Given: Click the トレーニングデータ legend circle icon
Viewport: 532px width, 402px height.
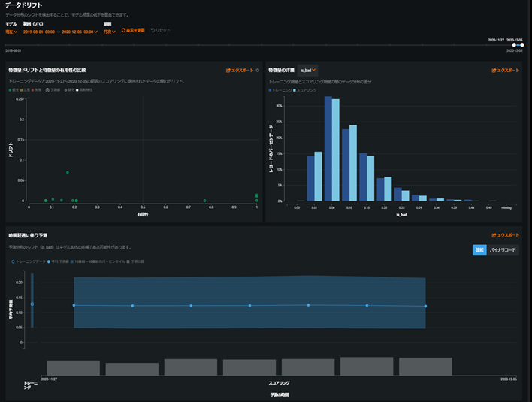Looking at the screenshot, I should pyautogui.click(x=13, y=261).
